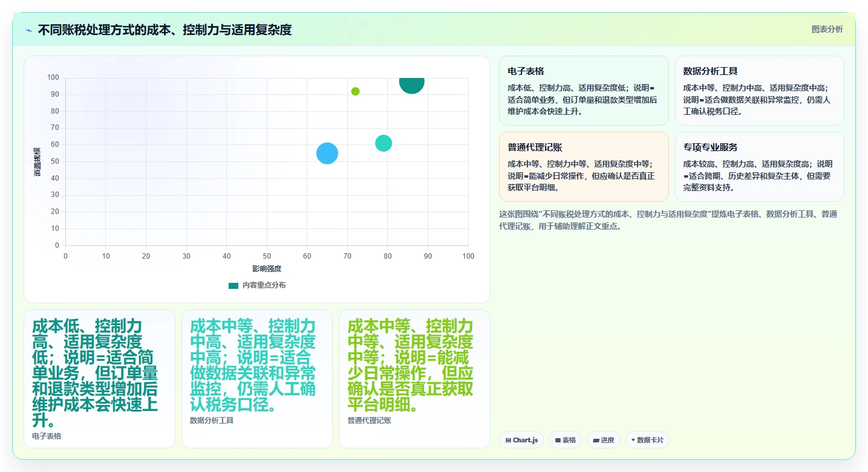This screenshot has height=472, width=868.
Task: Click the 电子表格 card description text
Action: [582, 99]
